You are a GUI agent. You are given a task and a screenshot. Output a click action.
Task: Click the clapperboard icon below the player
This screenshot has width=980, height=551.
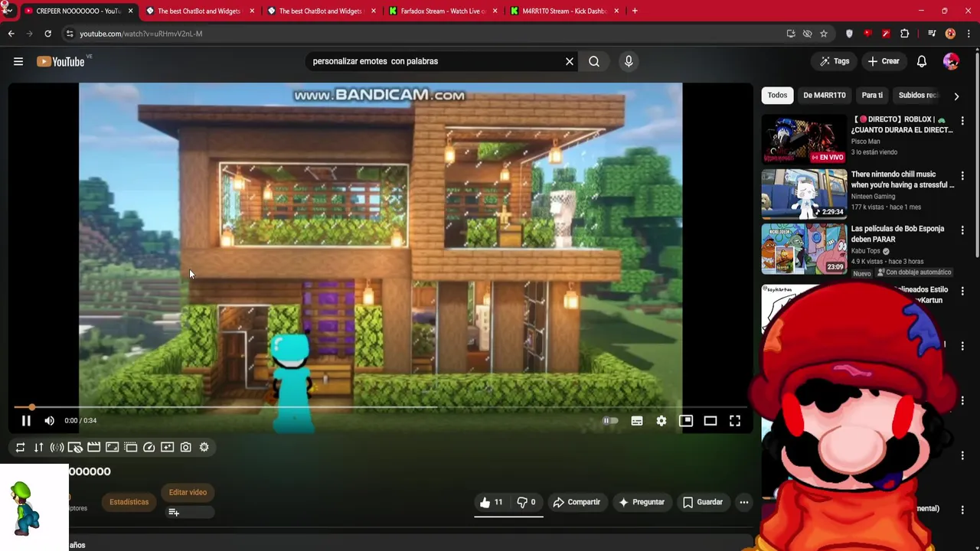pyautogui.click(x=93, y=448)
